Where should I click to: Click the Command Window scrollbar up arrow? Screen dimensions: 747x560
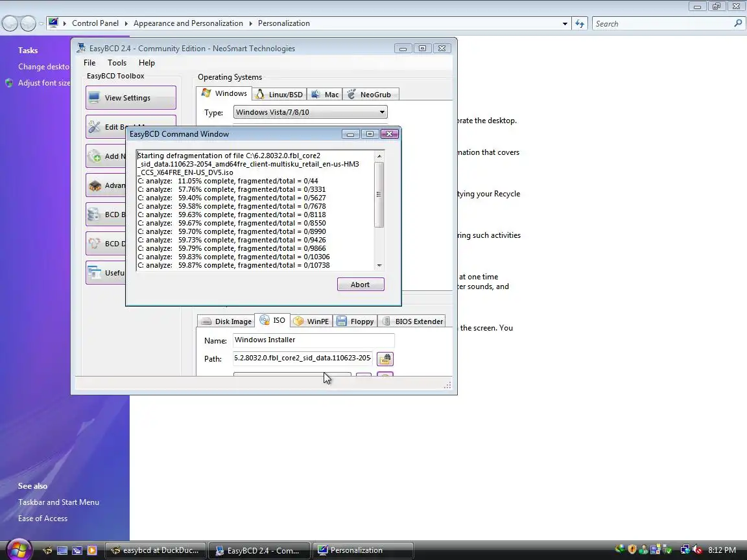click(x=379, y=156)
